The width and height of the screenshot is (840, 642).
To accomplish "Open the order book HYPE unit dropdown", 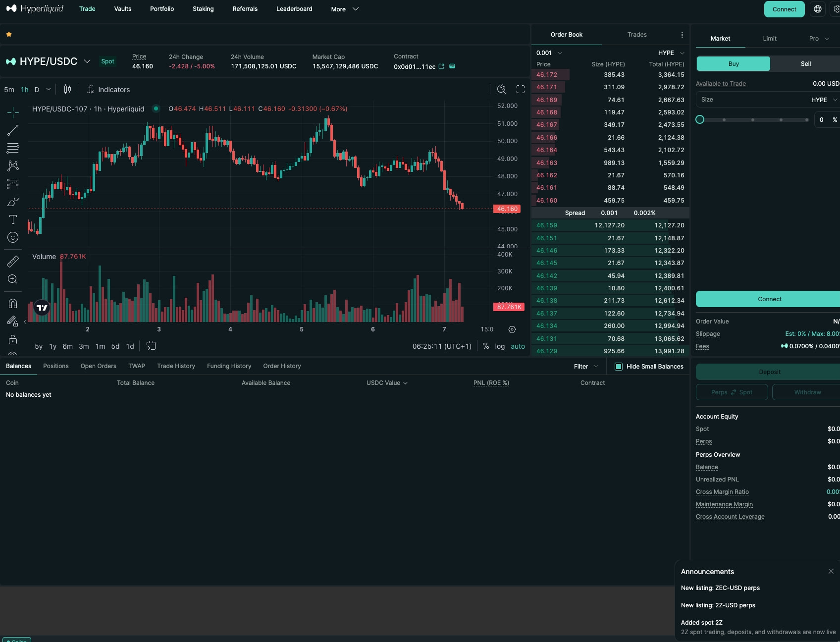I will (x=671, y=53).
